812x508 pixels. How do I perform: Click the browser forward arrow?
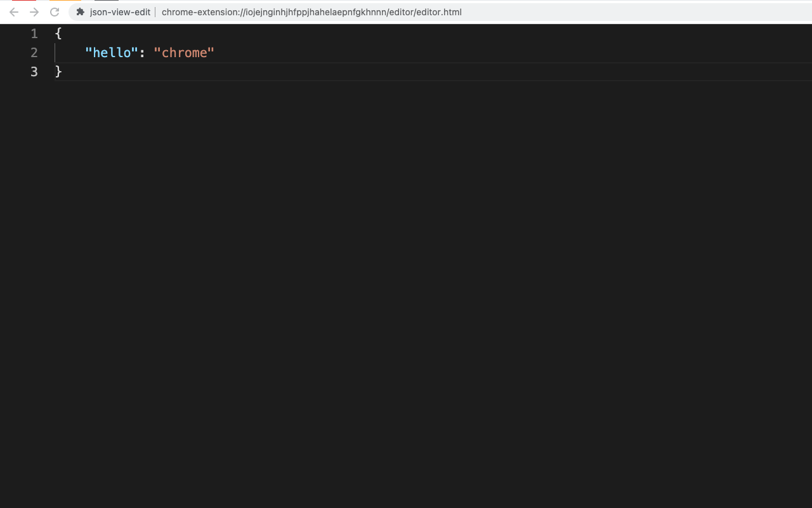(34, 12)
